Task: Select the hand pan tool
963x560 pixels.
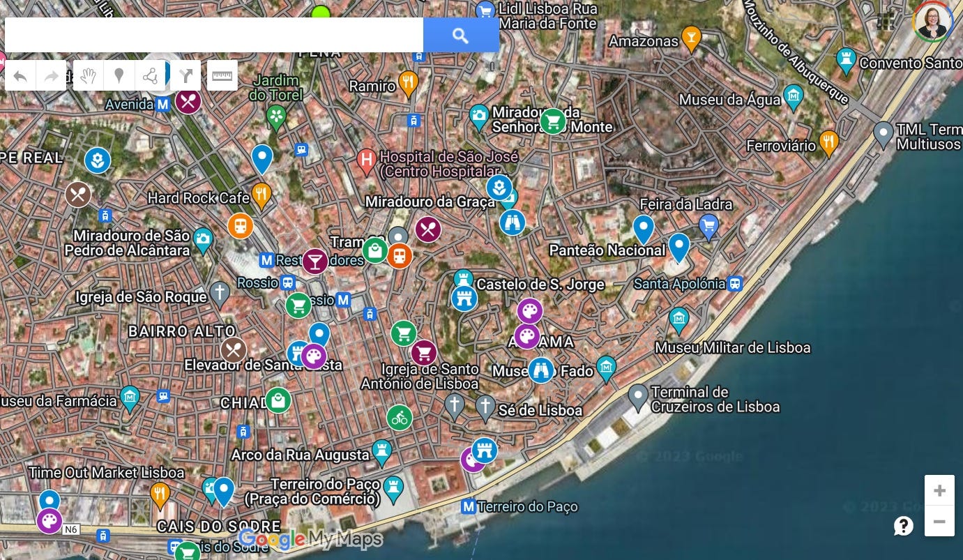Action: [88, 75]
